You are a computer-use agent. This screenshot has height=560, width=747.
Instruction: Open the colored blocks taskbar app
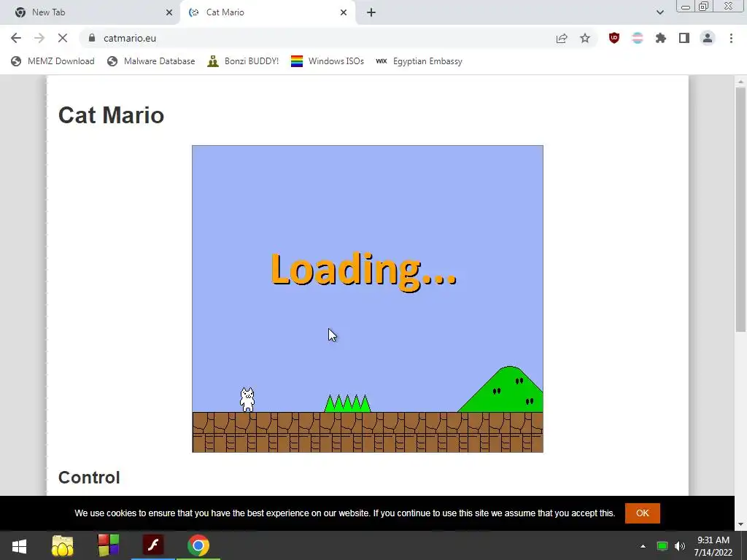(x=108, y=545)
